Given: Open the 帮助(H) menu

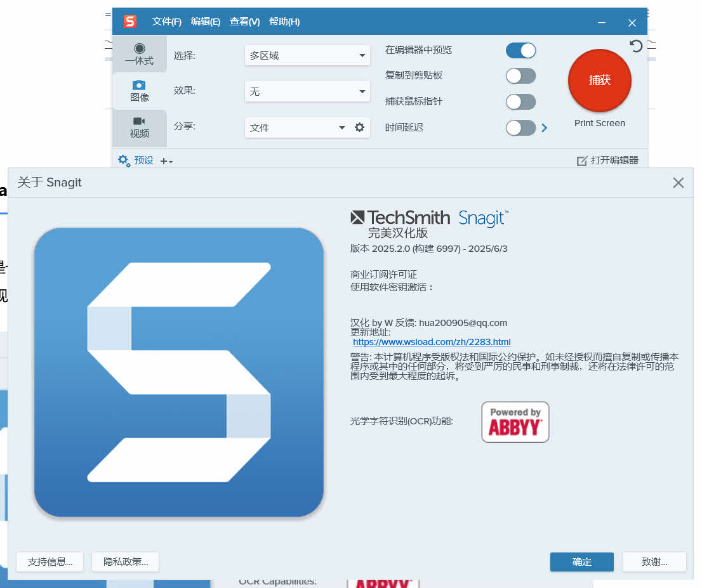Looking at the screenshot, I should (284, 22).
